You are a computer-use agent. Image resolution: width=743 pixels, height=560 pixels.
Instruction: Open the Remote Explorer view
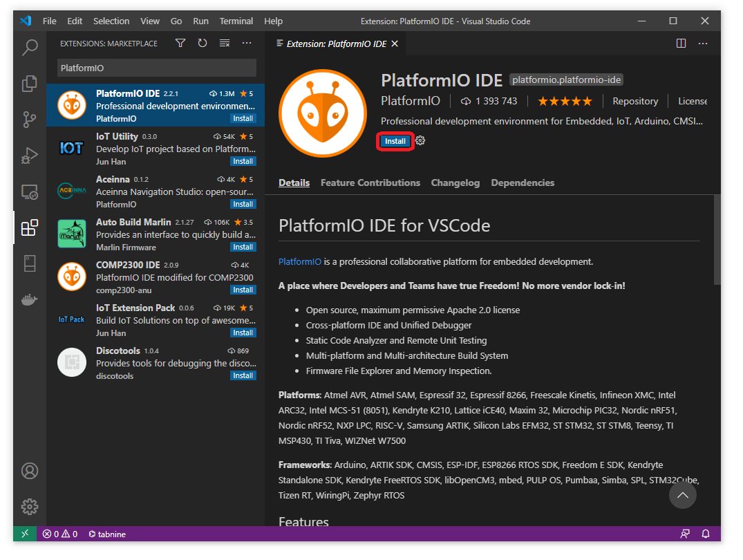tap(30, 192)
